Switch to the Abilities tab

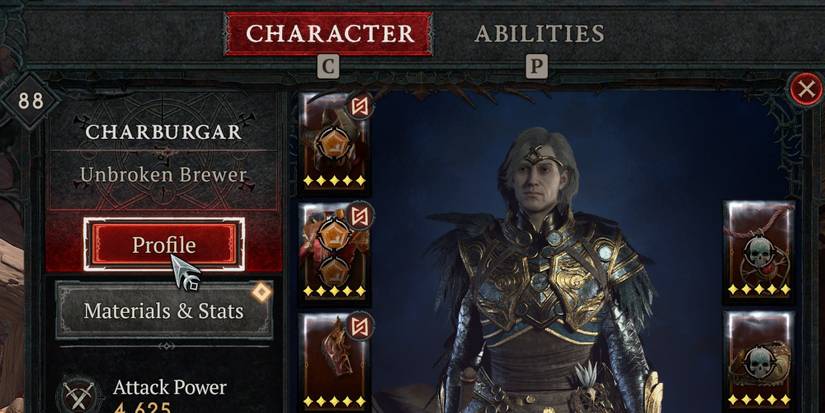click(539, 34)
